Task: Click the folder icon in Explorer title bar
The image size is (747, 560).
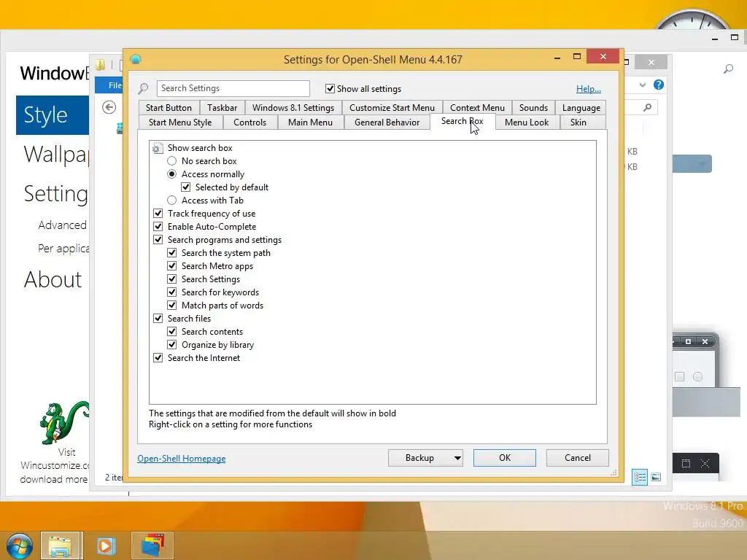Action: (101, 65)
